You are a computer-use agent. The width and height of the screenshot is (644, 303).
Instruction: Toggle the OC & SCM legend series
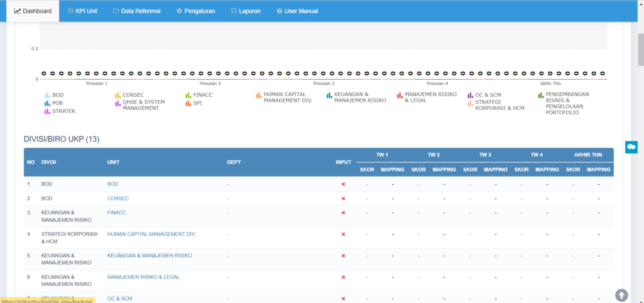click(487, 95)
